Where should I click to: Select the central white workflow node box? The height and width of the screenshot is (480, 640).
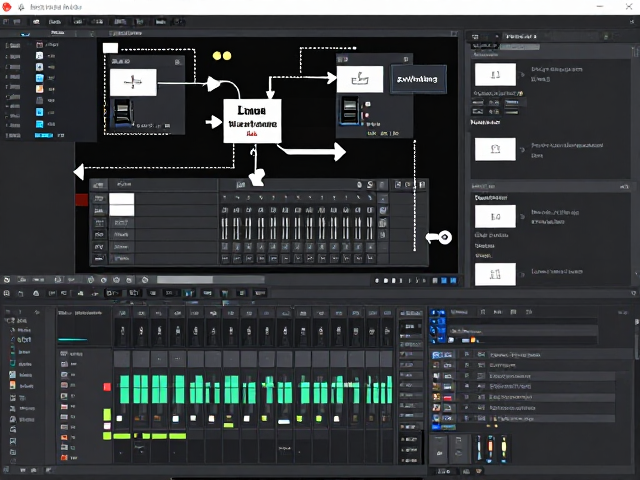(252, 121)
